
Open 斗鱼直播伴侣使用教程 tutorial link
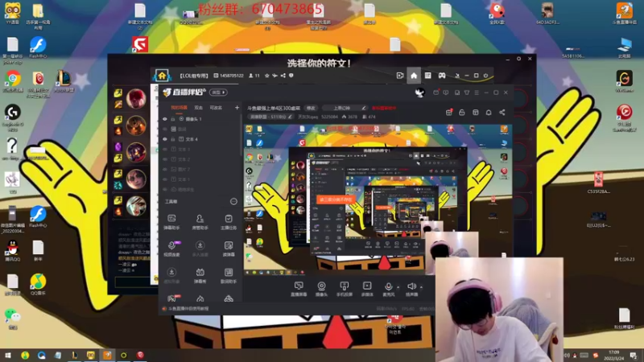pos(188,309)
